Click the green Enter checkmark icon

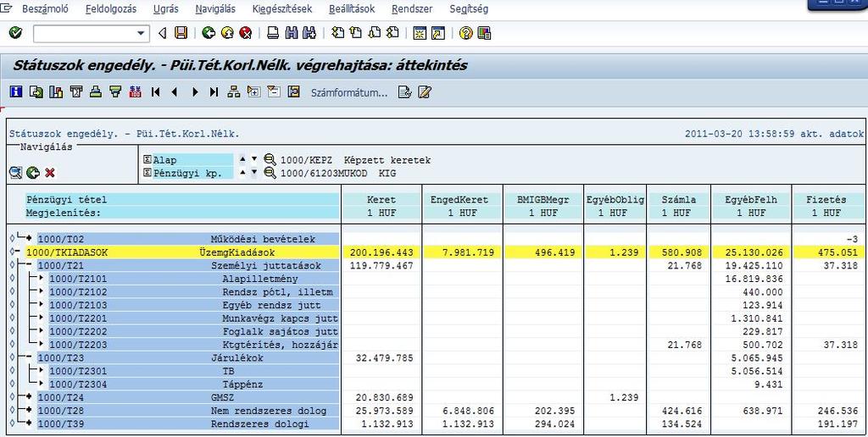click(x=15, y=33)
